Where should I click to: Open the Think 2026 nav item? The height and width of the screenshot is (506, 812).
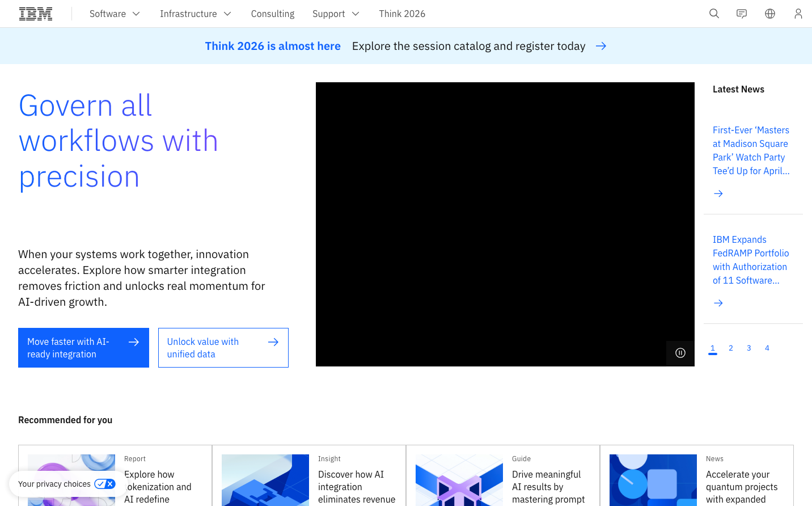click(402, 14)
